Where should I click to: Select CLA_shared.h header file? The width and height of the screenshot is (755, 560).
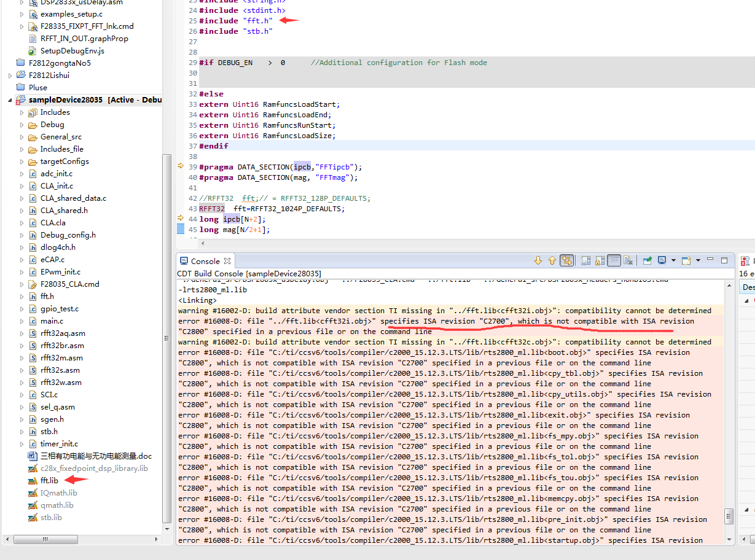pos(64,210)
